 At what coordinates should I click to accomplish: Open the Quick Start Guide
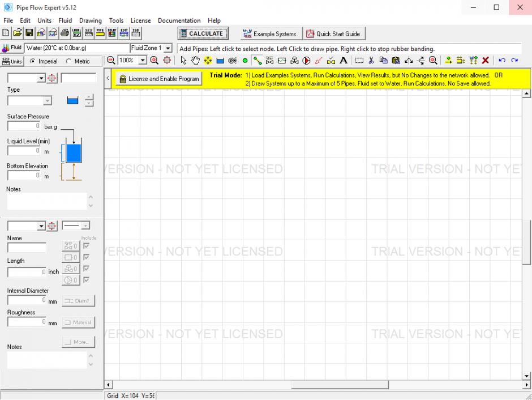[x=334, y=33]
